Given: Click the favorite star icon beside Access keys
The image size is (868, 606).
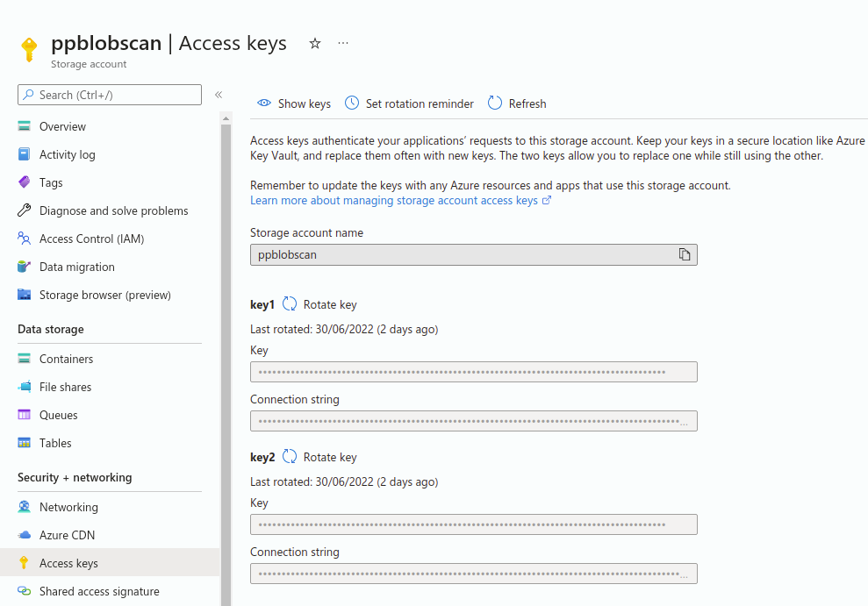Looking at the screenshot, I should (315, 44).
